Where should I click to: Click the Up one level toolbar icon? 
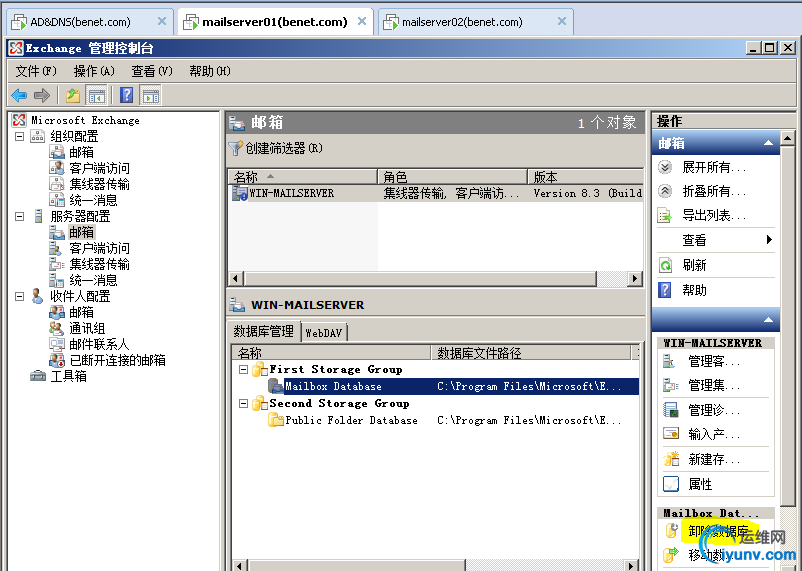[73, 95]
